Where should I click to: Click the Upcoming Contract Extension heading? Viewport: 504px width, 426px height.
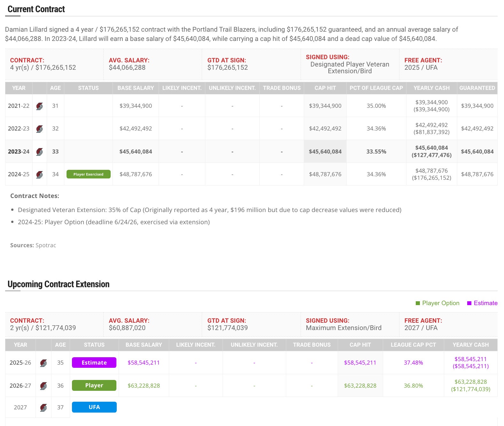point(59,284)
